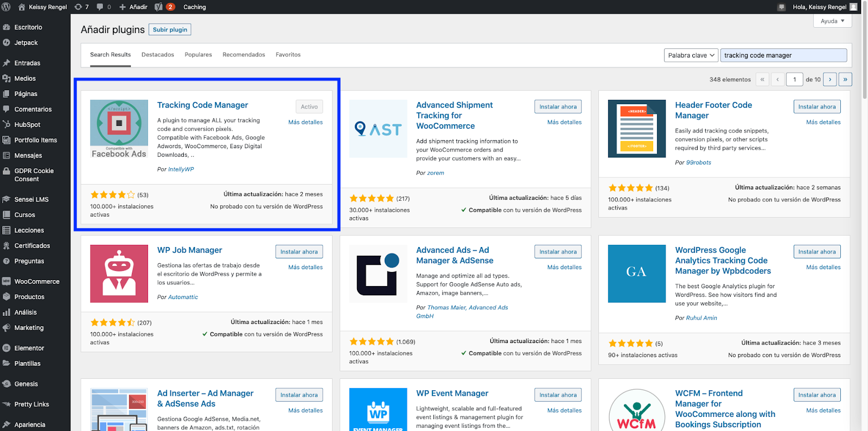Open Portfolio Items in sidebar

[35, 140]
